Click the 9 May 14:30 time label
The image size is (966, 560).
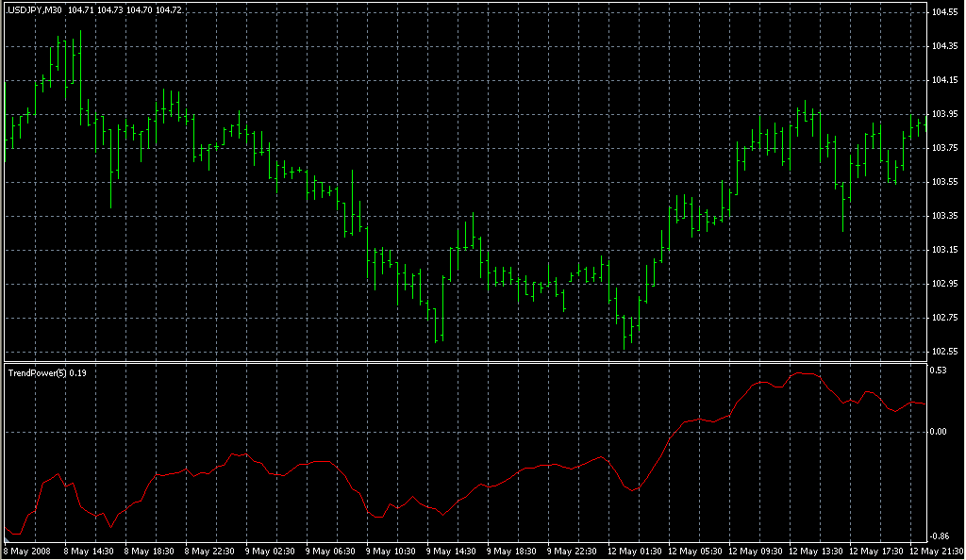click(x=451, y=552)
